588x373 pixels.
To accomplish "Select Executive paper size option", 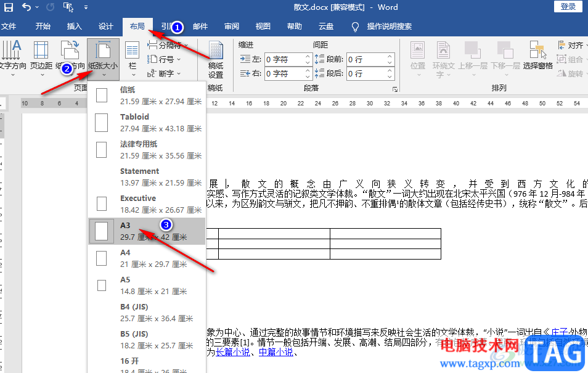I will 147,203.
